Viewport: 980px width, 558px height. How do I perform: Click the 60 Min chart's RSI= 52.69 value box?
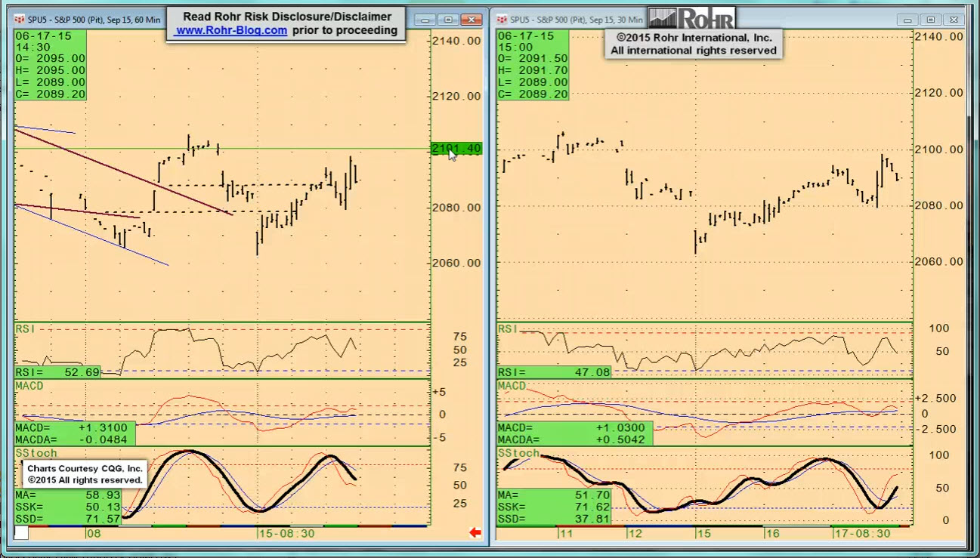[x=57, y=372]
